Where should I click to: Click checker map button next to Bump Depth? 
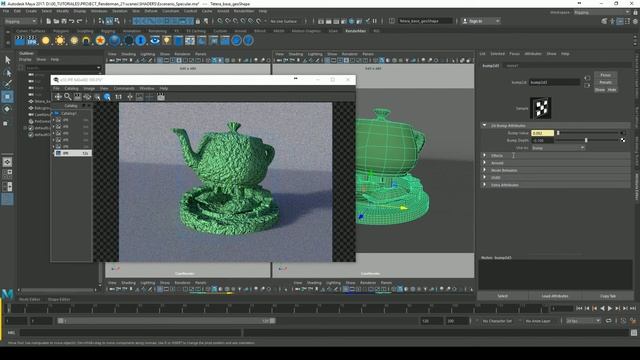coord(623,140)
